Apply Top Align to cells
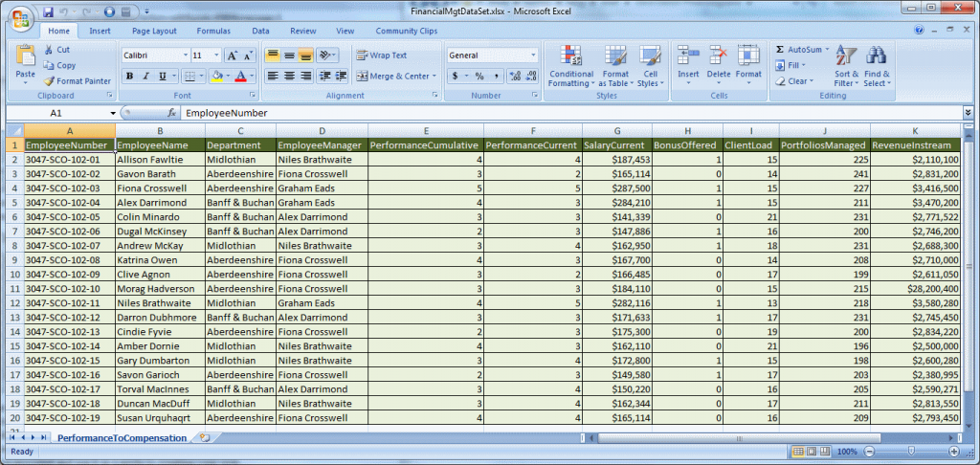980x465 pixels. tap(273, 55)
